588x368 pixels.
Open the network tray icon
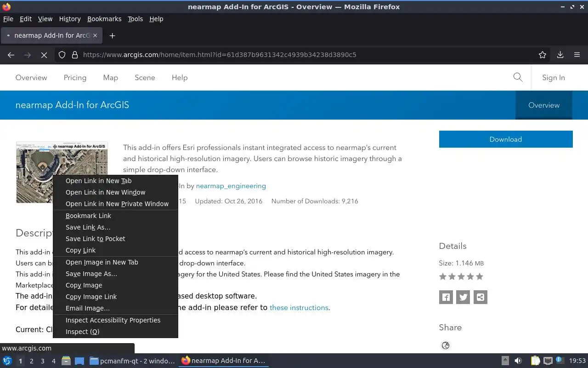(548, 361)
